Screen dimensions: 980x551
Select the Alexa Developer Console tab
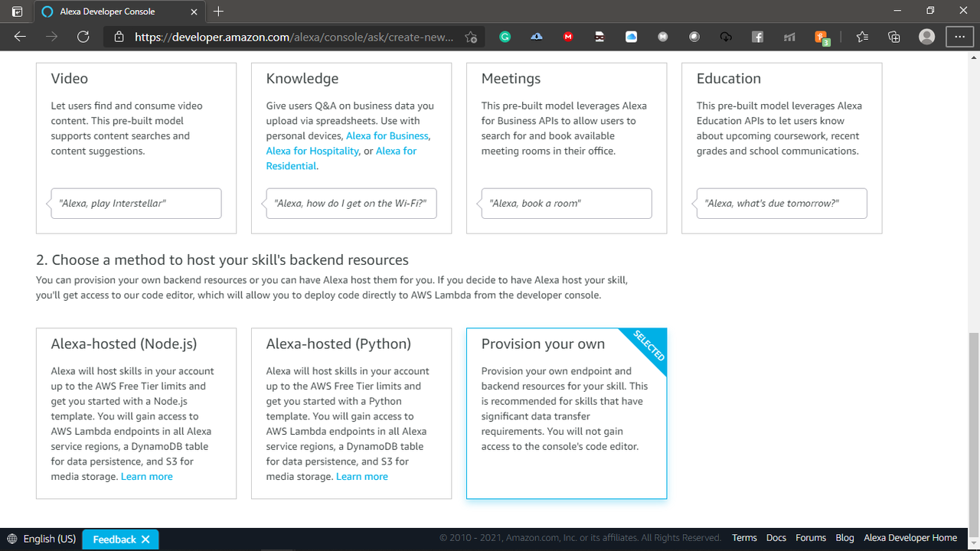pos(119,11)
